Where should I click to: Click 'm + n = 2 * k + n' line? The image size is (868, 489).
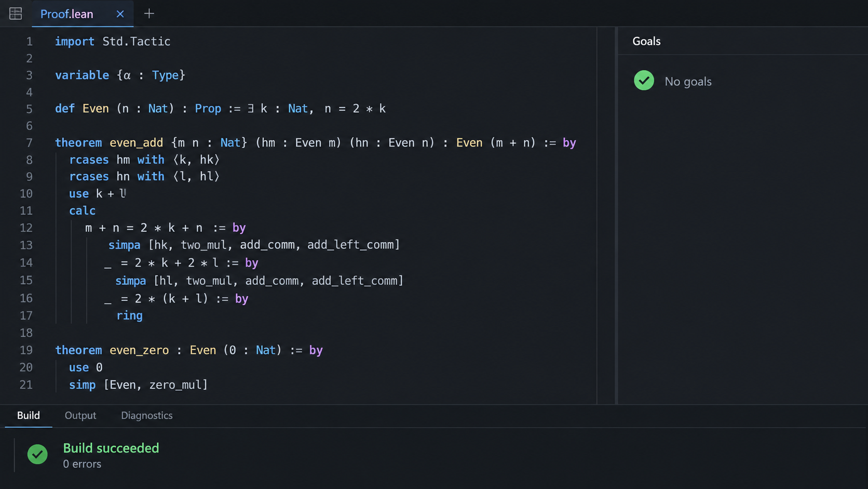165,228
